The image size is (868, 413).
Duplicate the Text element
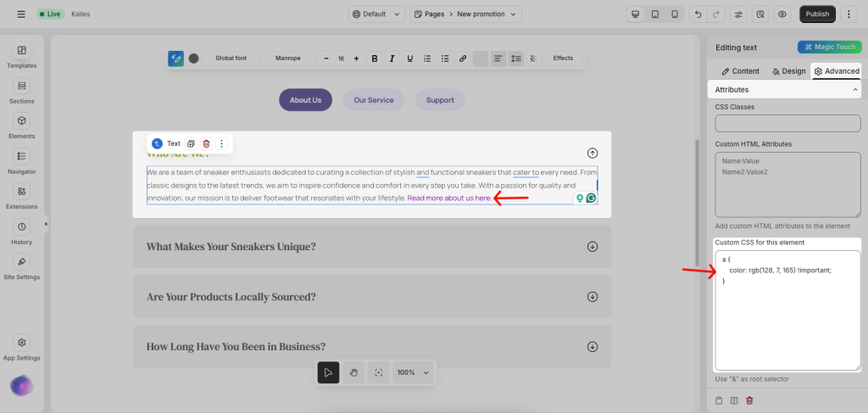(x=191, y=144)
